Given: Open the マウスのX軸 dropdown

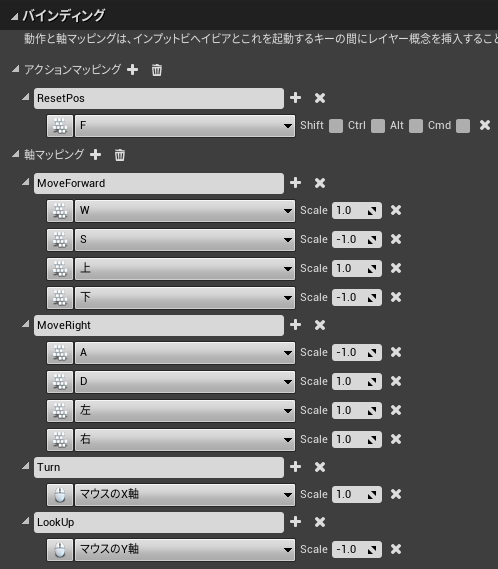Looking at the screenshot, I should 185,495.
